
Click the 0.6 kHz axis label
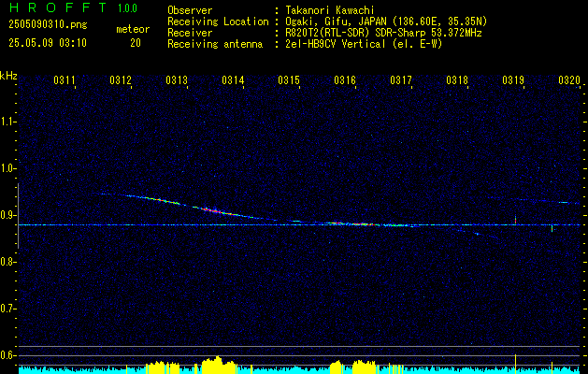pyautogui.click(x=7, y=355)
